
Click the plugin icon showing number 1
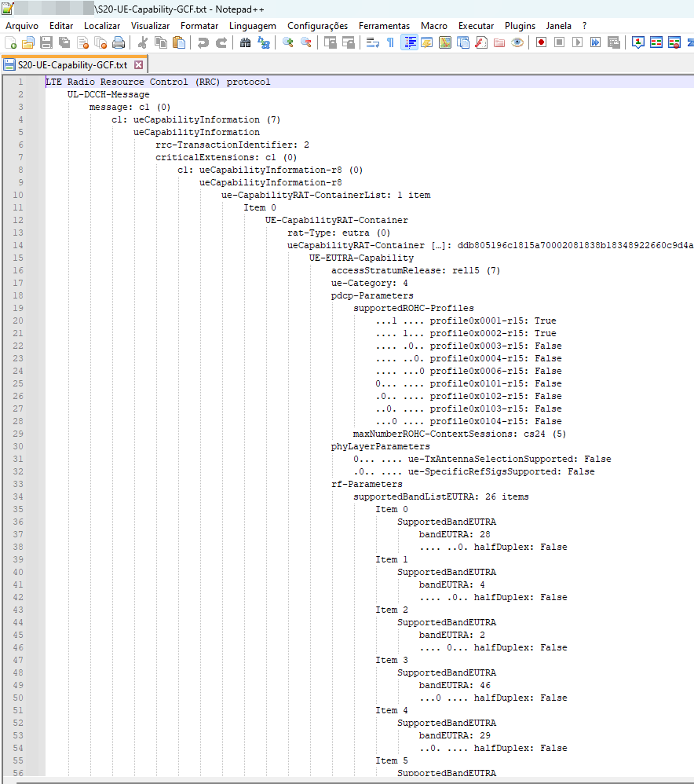tap(638, 43)
